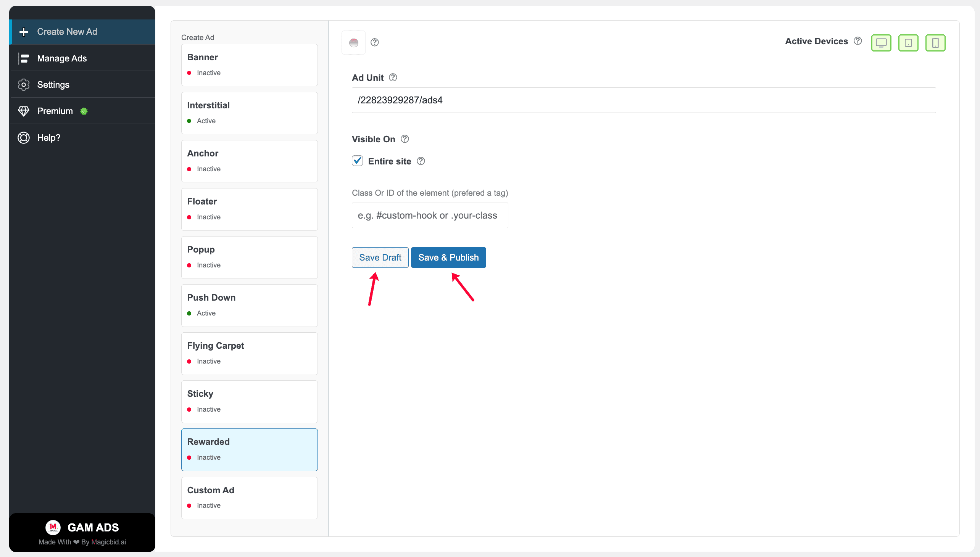Open Help? menu item
The height and width of the screenshot is (557, 980).
tap(82, 137)
